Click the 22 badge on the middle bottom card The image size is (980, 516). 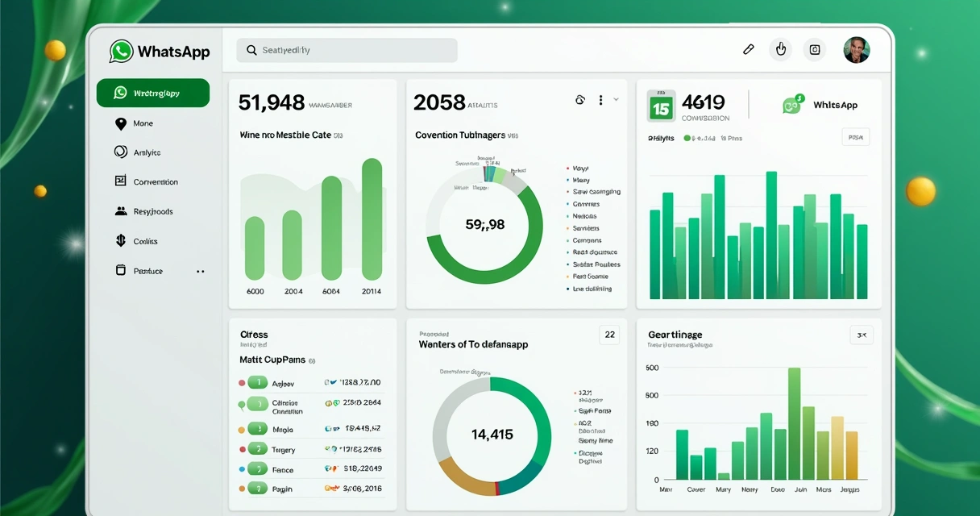(x=609, y=333)
